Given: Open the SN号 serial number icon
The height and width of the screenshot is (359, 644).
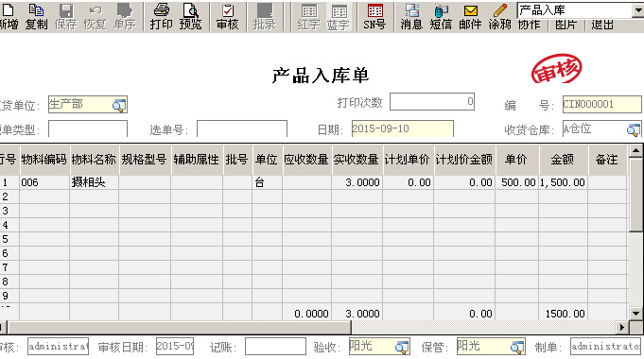Looking at the screenshot, I should point(374,16).
